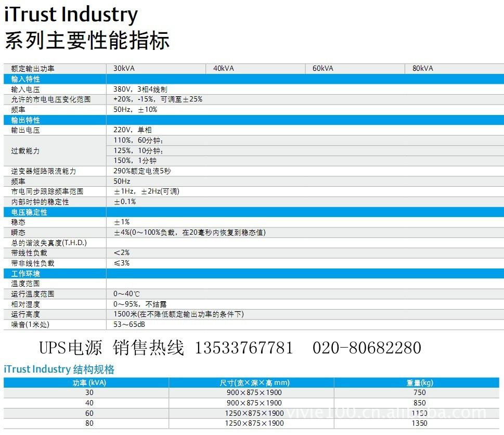Click the value 0~95%, 不结露
This screenshot has height=435, width=504.
pos(140,304)
